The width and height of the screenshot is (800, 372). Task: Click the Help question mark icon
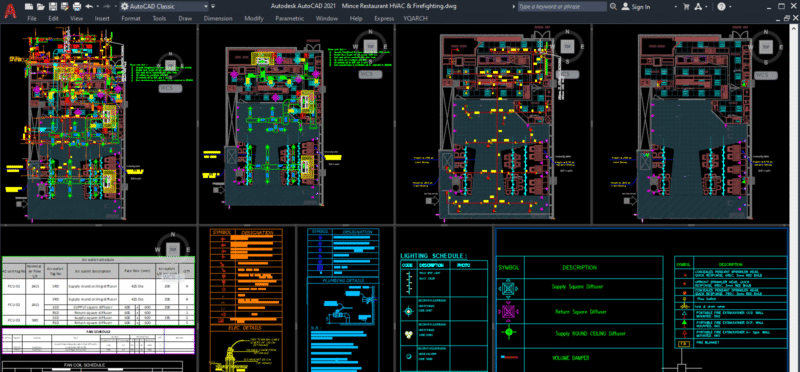click(x=721, y=7)
